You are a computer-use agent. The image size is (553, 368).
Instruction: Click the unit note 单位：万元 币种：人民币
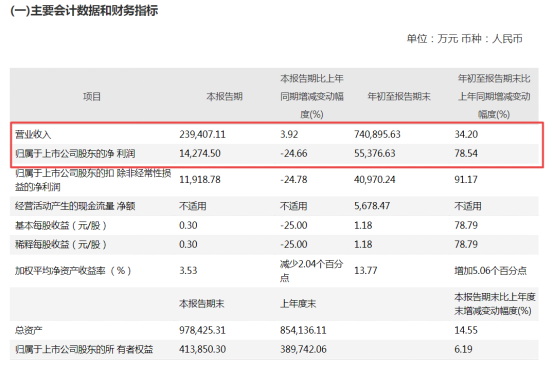[x=464, y=38]
